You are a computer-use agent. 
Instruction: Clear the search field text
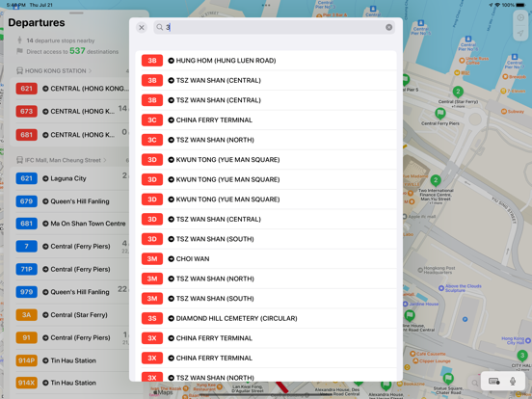(388, 28)
